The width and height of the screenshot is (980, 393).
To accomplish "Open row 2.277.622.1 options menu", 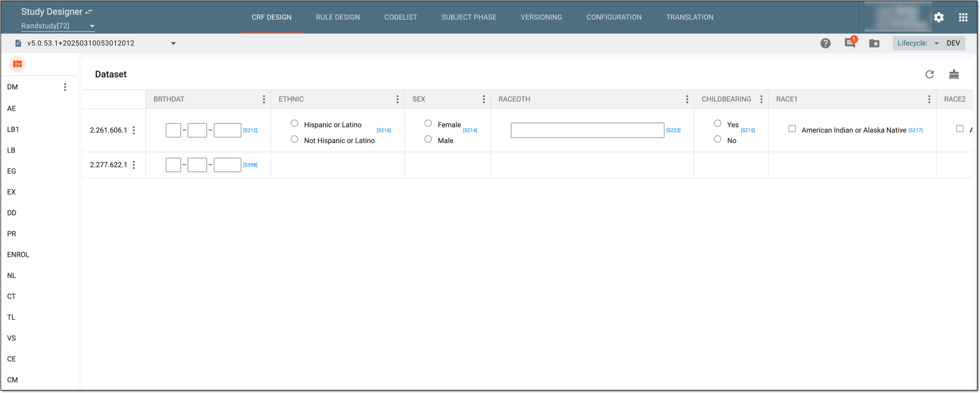I will [134, 165].
